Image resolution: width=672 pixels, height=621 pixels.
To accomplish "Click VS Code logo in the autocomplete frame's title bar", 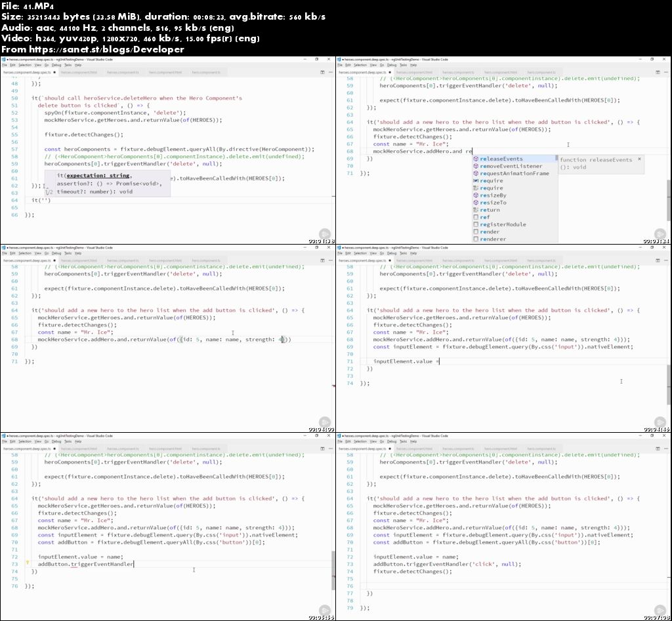I will point(339,60).
